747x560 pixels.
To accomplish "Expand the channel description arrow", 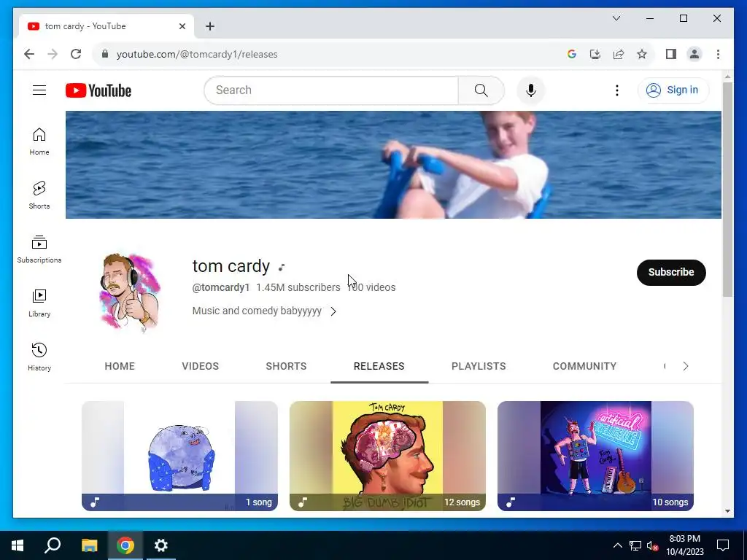I will click(333, 311).
